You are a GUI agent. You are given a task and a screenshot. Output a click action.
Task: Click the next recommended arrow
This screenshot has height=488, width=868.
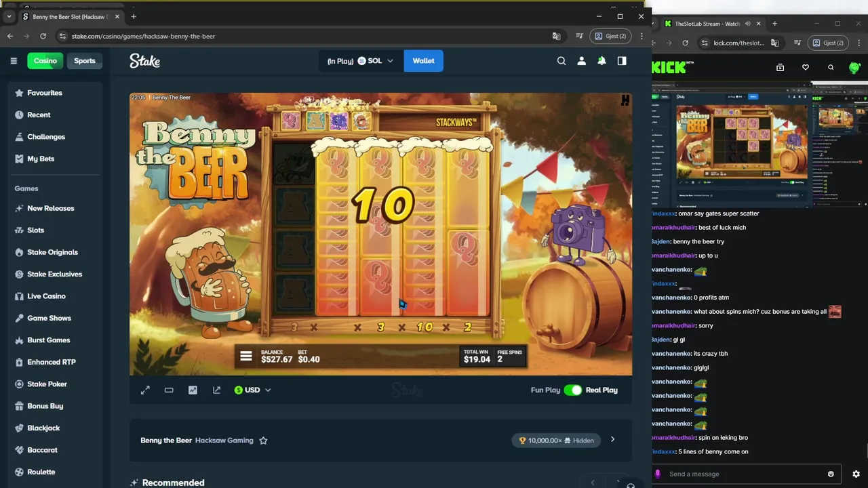[x=617, y=483]
